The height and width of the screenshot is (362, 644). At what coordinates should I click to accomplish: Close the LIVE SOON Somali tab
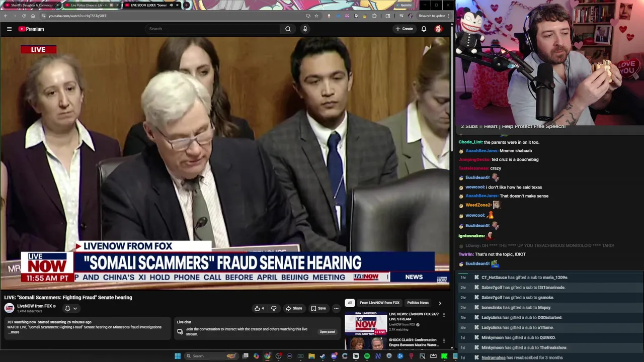click(x=177, y=5)
